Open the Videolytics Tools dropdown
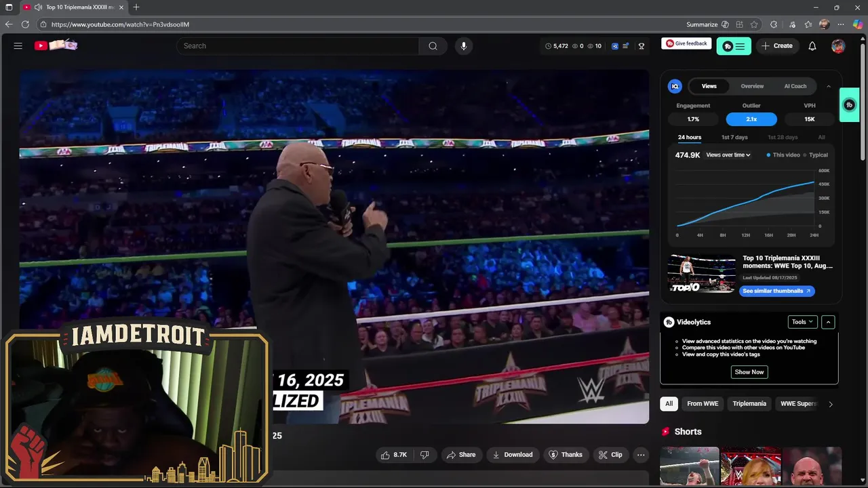This screenshot has height=488, width=868. [x=802, y=322]
